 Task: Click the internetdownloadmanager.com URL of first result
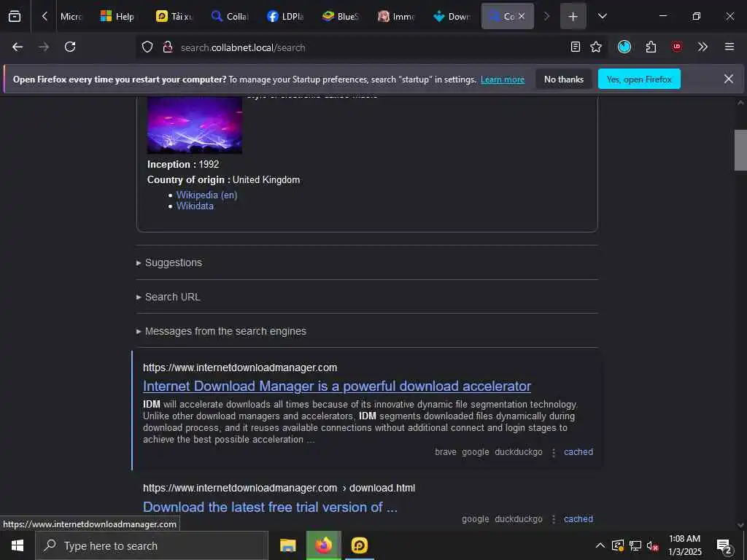[240, 367]
